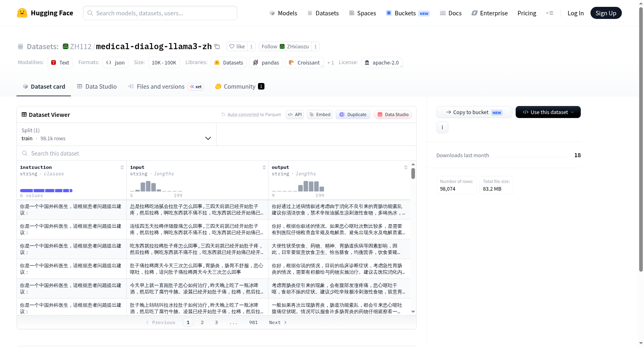Go to Pricing
The image size is (644, 347).
[x=527, y=13]
